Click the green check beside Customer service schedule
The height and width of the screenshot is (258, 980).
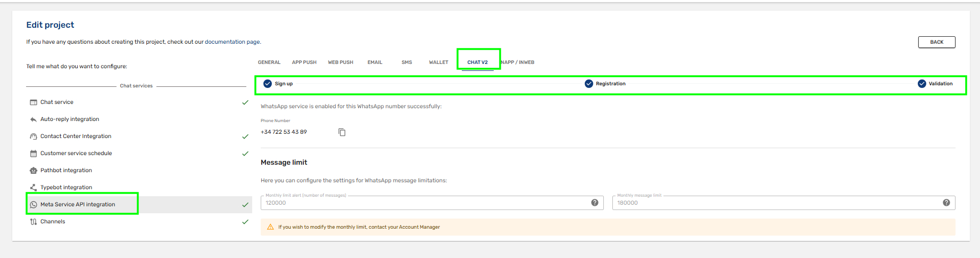[245, 154]
